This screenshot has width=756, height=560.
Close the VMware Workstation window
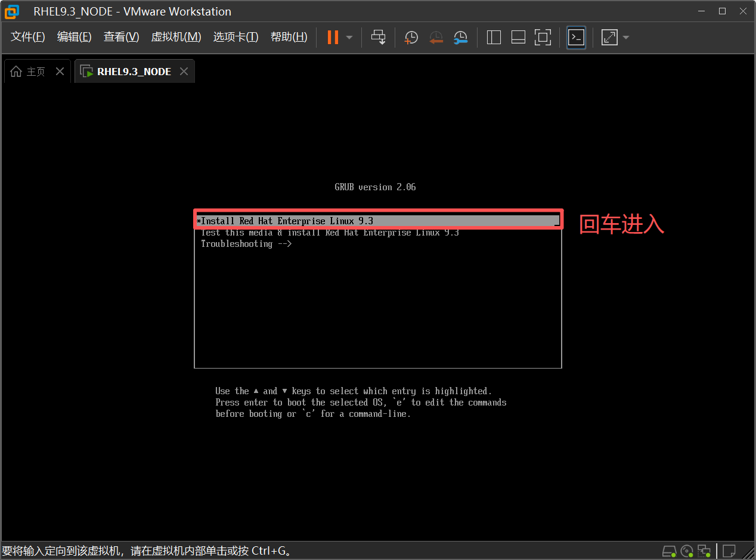(x=743, y=11)
